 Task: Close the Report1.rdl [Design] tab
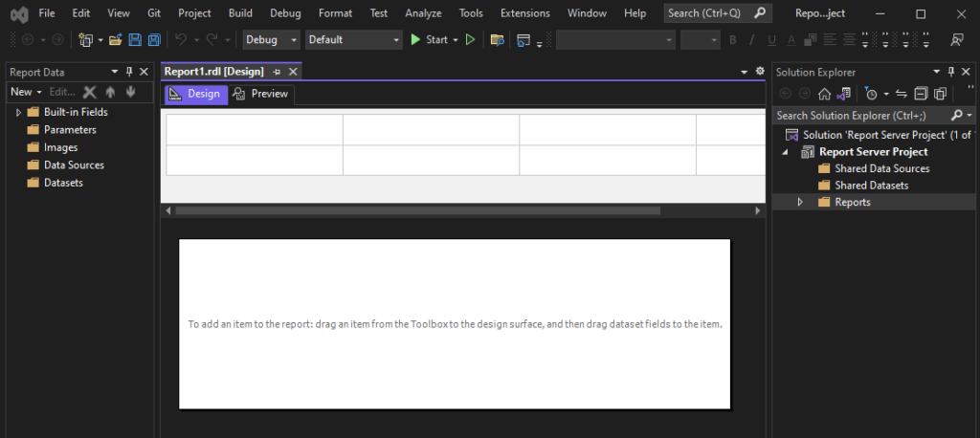point(292,72)
